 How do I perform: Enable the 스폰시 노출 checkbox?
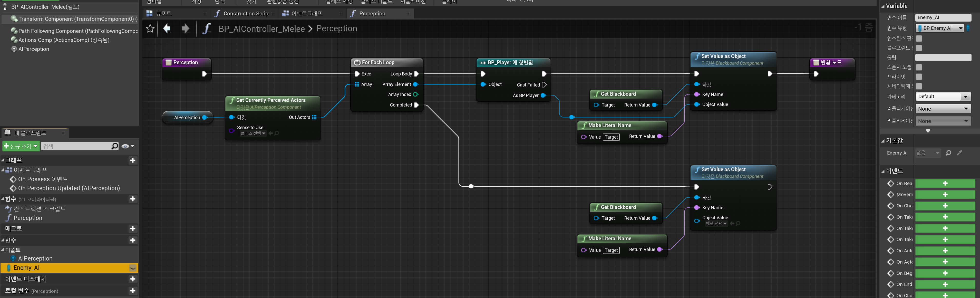[x=919, y=67]
